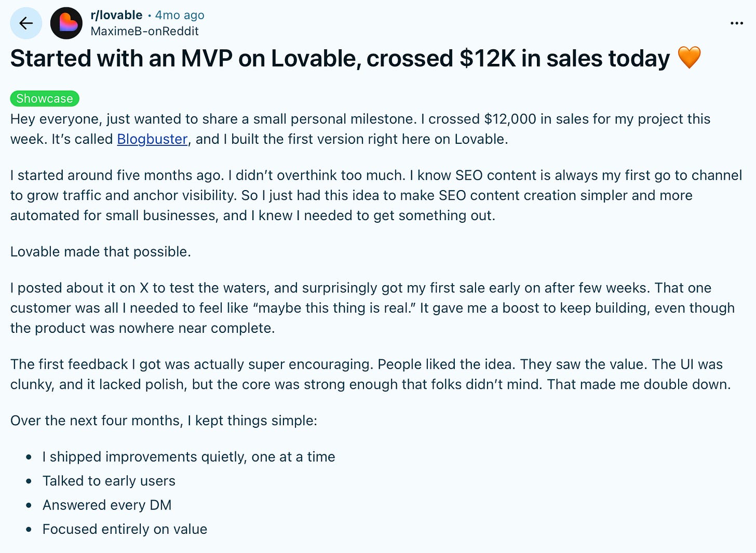The height and width of the screenshot is (553, 756).
Task: Click the paragraph starting 'Hey everyone'
Action: [x=360, y=129]
